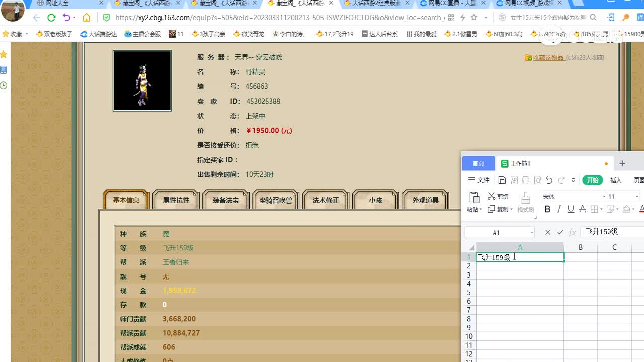
Task: Click the blue sidebar panel icon
Action: [4, 70]
